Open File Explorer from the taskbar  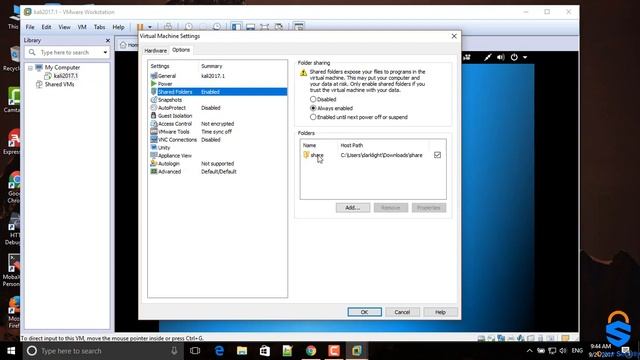point(242,351)
